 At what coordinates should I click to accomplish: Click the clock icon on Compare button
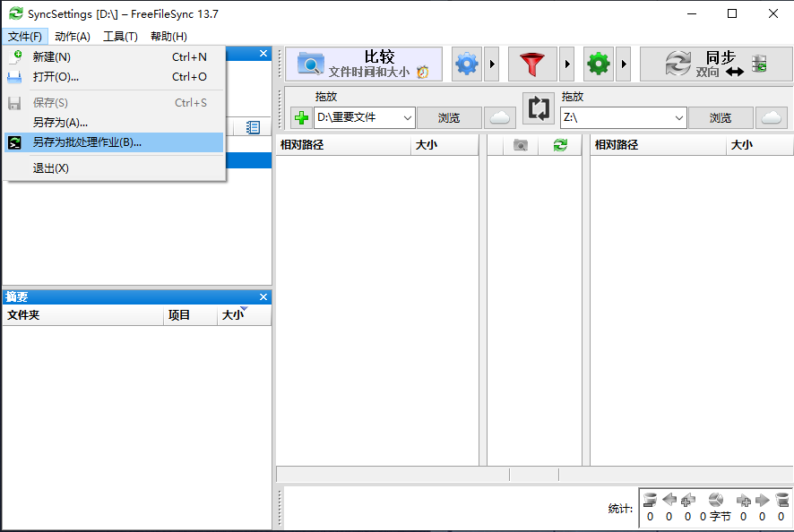pyautogui.click(x=422, y=73)
